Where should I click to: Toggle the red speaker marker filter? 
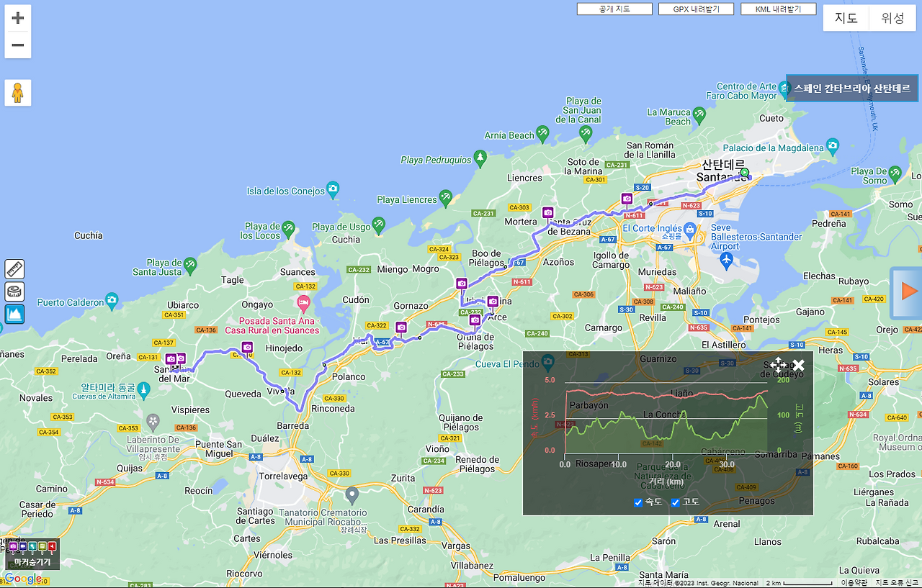[52, 547]
